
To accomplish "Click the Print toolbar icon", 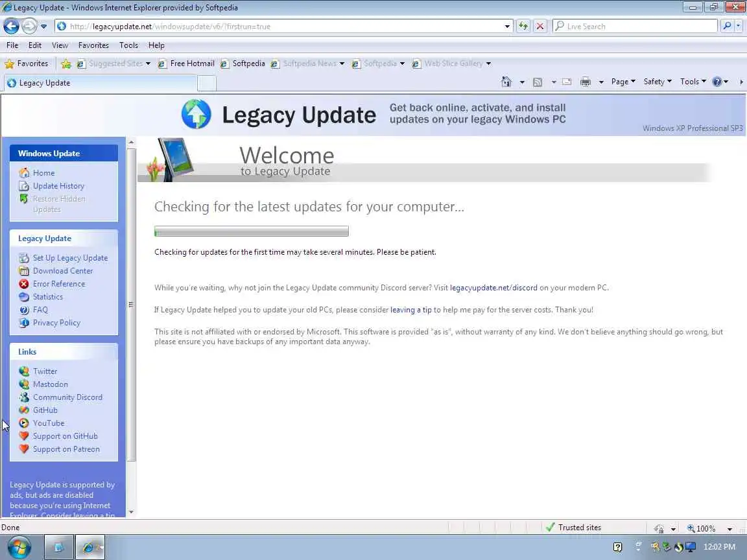I will 586,82.
